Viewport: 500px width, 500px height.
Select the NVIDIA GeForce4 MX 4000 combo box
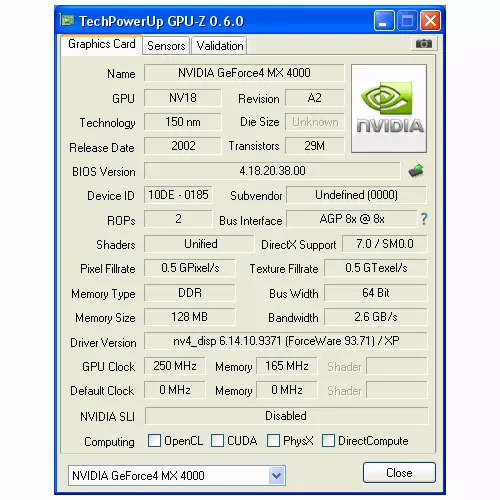click(x=177, y=475)
